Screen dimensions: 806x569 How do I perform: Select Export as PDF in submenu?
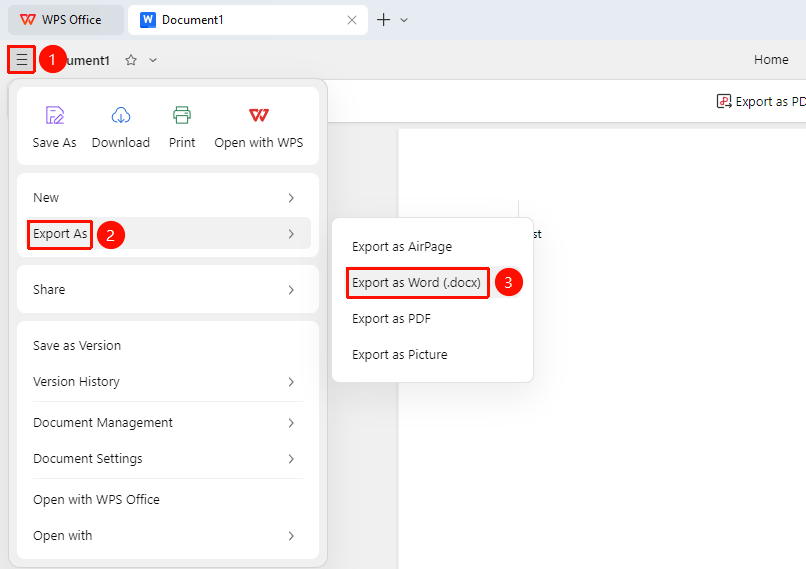(x=432, y=319)
